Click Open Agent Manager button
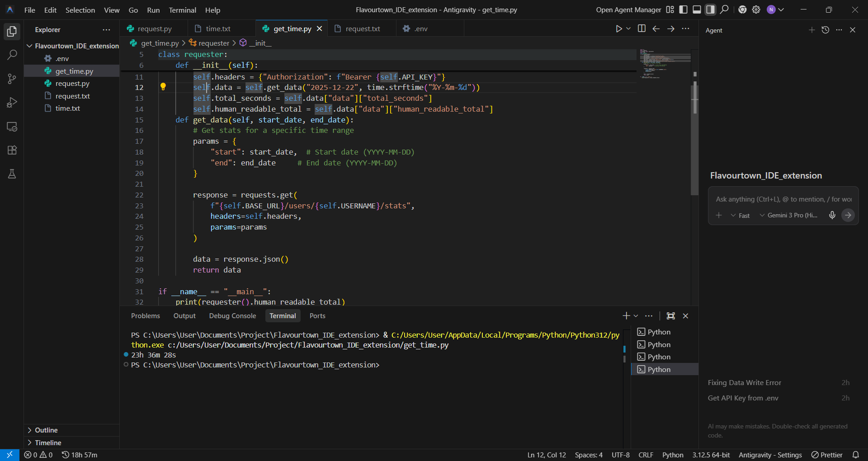 tap(628, 9)
